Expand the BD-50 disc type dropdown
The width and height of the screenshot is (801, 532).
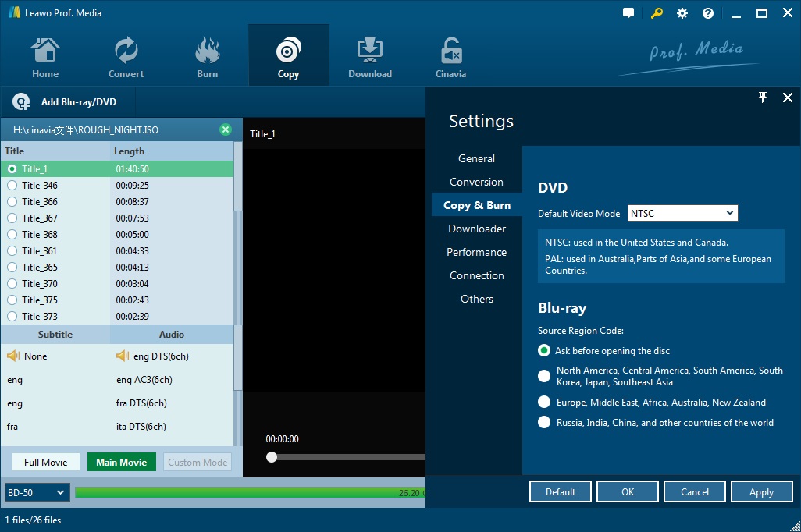pos(36,492)
